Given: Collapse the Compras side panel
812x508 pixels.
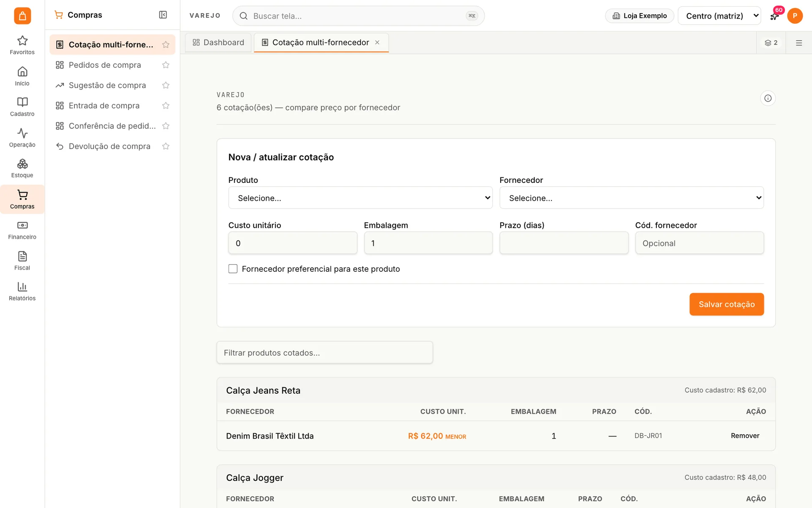Looking at the screenshot, I should 163,15.
